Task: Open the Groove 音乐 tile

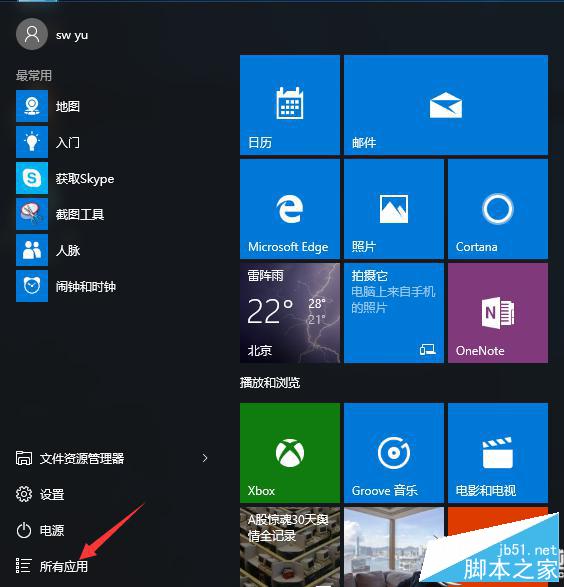Action: 394,453
